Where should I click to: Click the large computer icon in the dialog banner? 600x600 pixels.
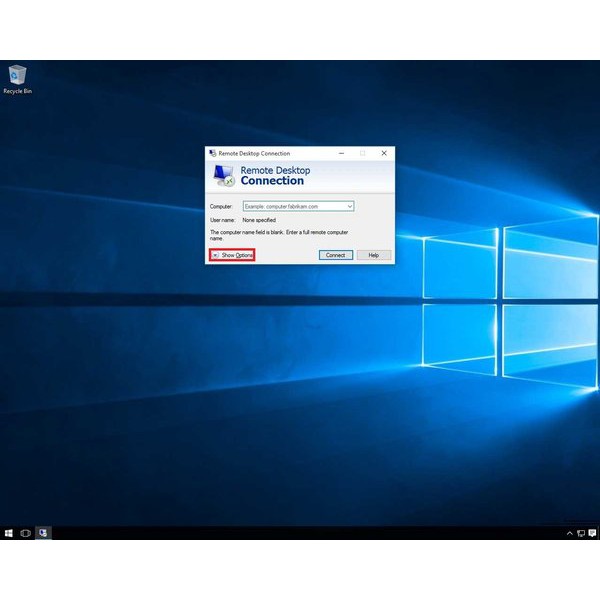pyautogui.click(x=224, y=176)
